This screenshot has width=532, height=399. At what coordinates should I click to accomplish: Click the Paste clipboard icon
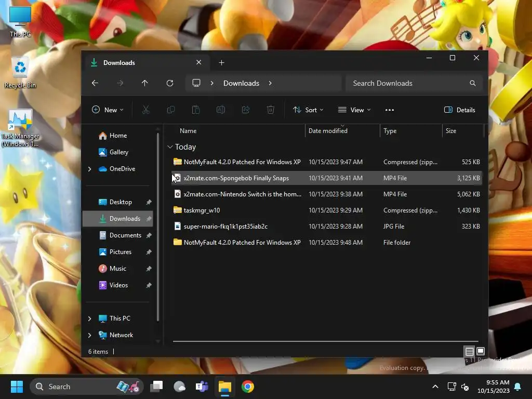(x=196, y=110)
